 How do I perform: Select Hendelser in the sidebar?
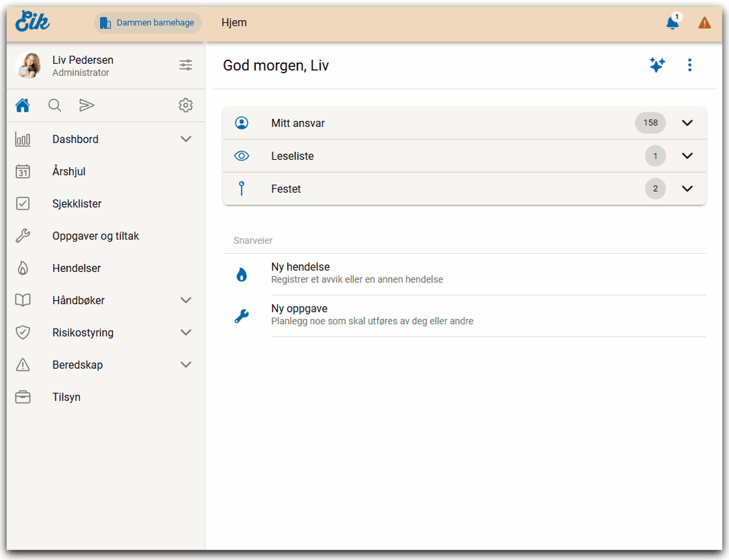coord(77,268)
